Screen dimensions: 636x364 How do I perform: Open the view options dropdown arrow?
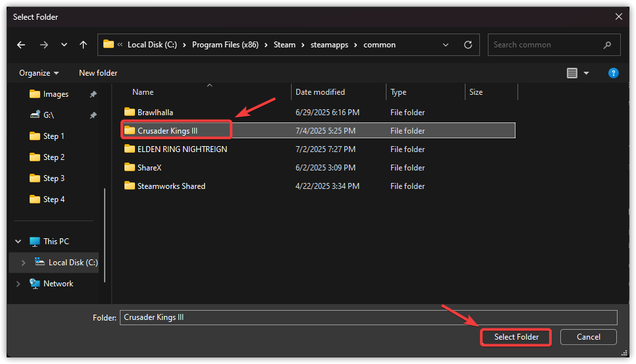(586, 73)
